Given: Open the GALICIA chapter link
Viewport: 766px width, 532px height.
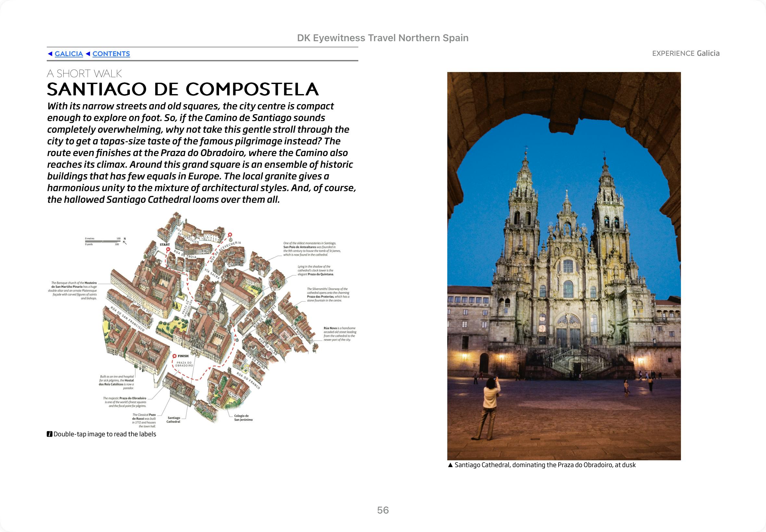Looking at the screenshot, I should (69, 54).
